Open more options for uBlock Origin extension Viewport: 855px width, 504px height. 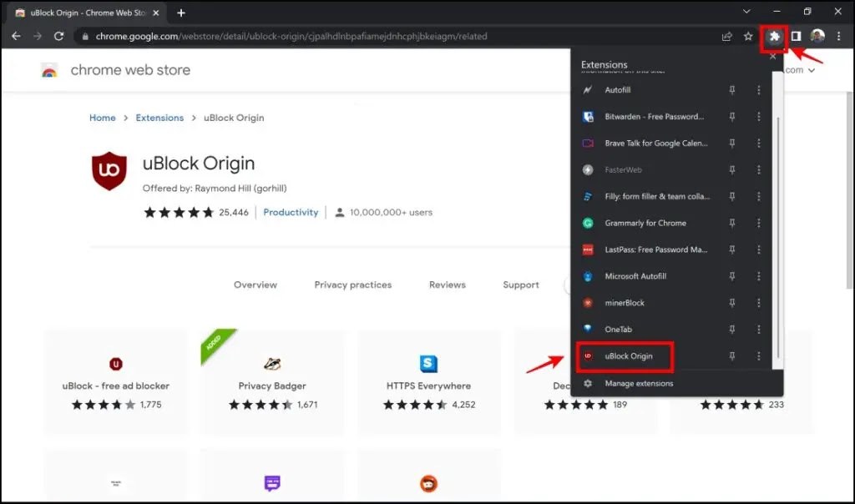click(758, 356)
